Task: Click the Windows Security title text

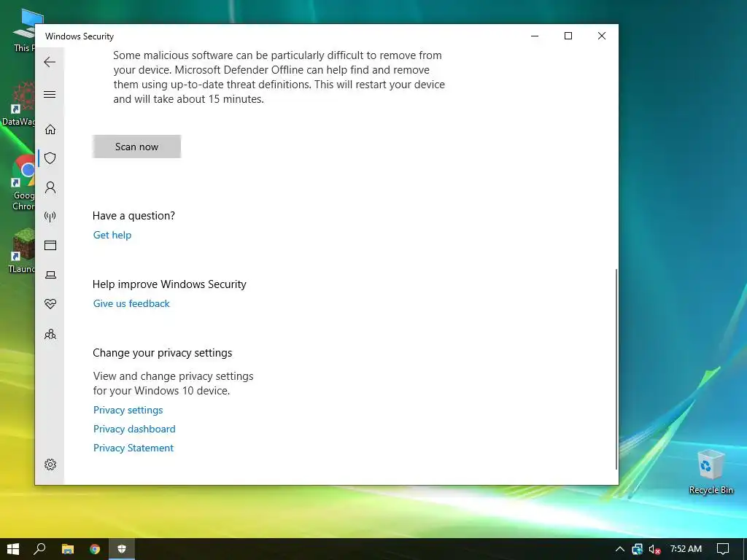Action: 80,36
